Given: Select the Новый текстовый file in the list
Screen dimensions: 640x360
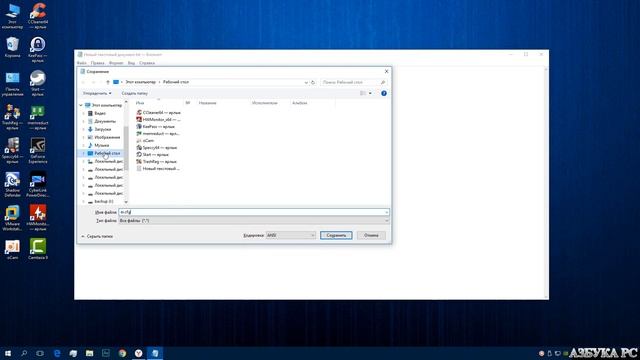Looking at the screenshot, I should point(158,169).
